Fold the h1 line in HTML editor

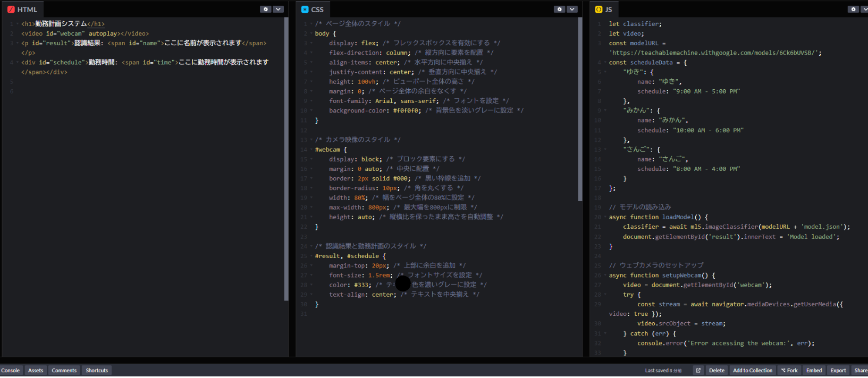coord(17,24)
